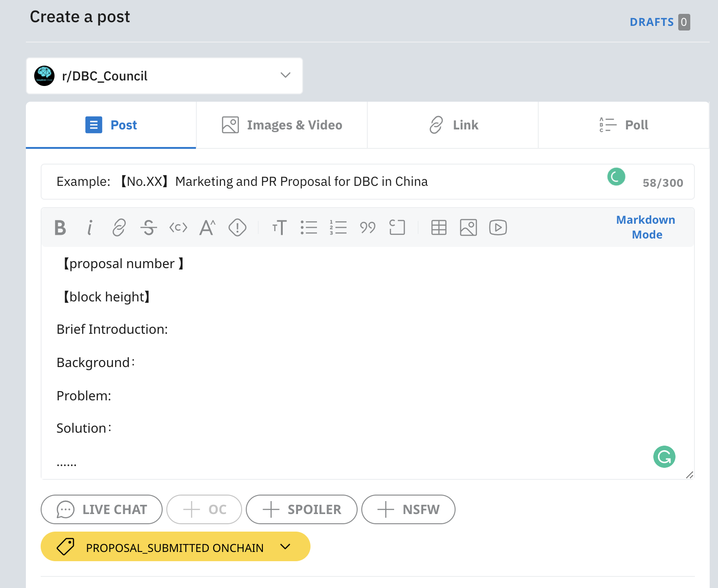Insert a code block
The height and width of the screenshot is (588, 718).
(x=397, y=227)
